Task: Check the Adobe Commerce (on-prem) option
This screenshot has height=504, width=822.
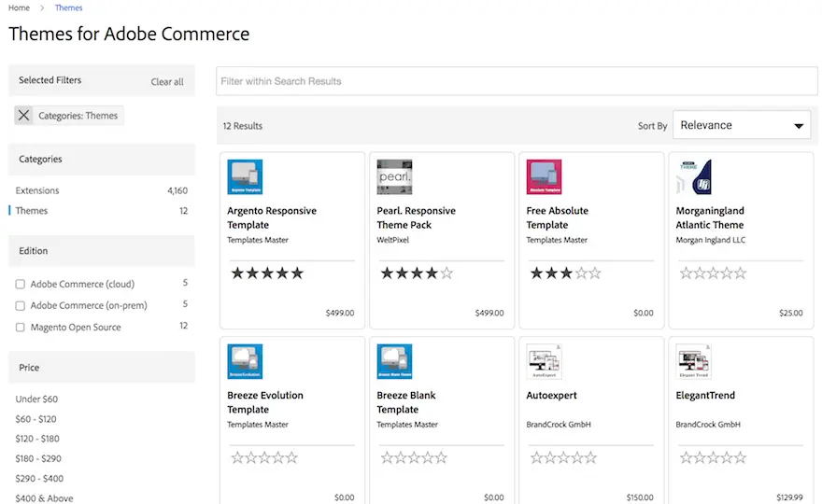Action: tap(21, 305)
